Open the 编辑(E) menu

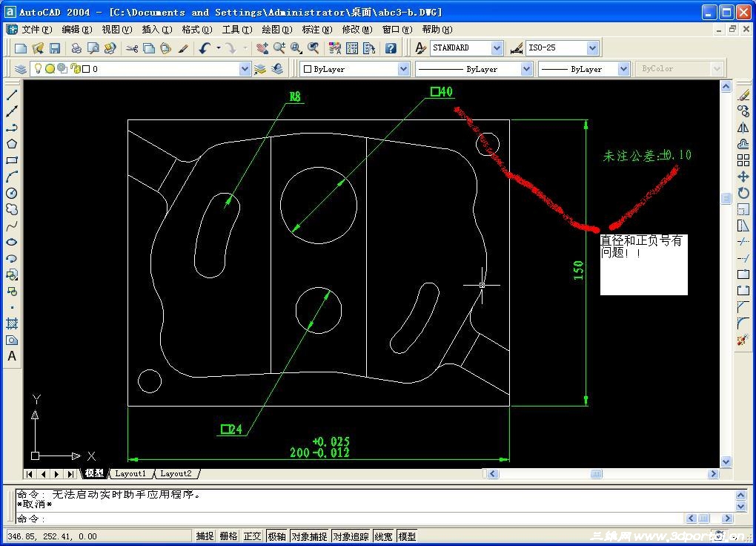coord(77,30)
